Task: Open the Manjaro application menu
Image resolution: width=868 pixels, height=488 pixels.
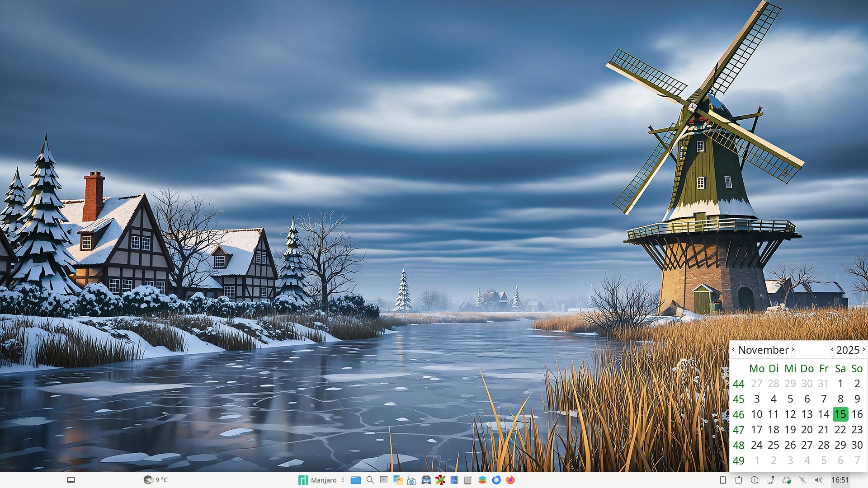Action: click(x=318, y=480)
